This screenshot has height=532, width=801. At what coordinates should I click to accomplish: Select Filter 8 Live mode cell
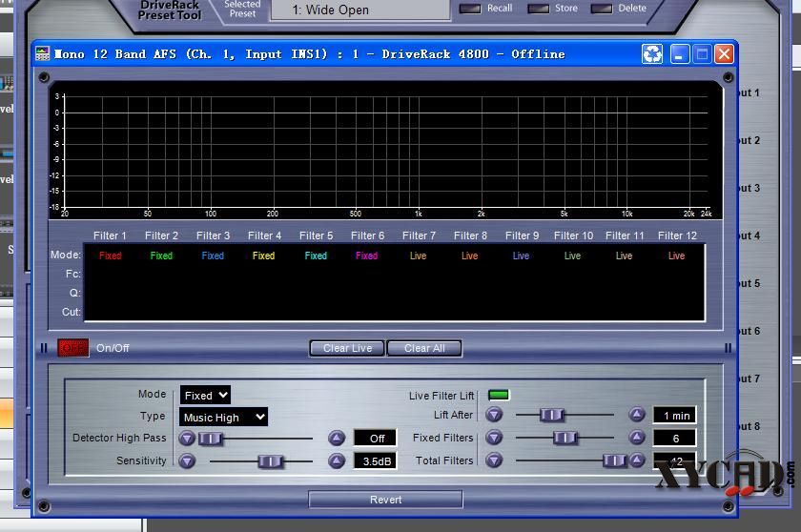[x=469, y=256]
